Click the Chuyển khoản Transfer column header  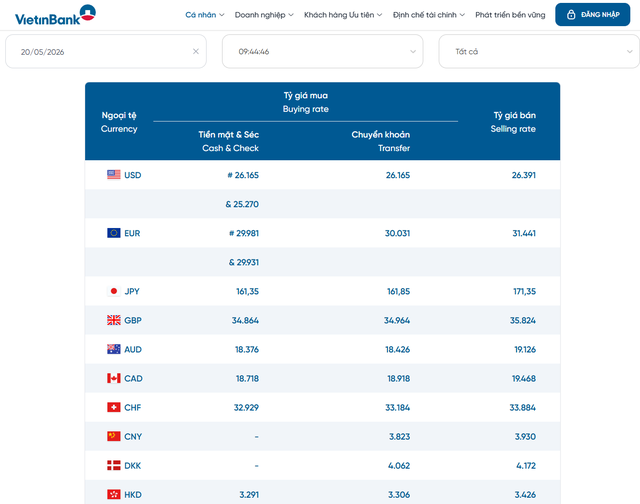pos(380,141)
